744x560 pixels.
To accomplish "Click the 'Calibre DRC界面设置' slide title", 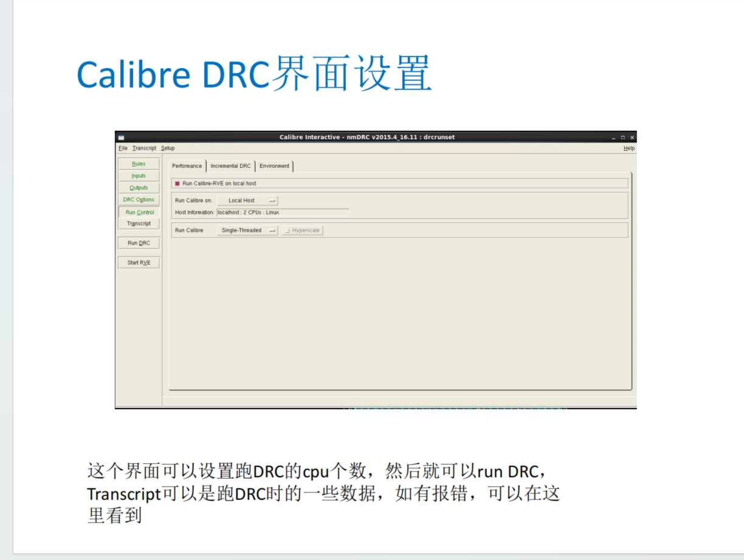I will pyautogui.click(x=254, y=73).
